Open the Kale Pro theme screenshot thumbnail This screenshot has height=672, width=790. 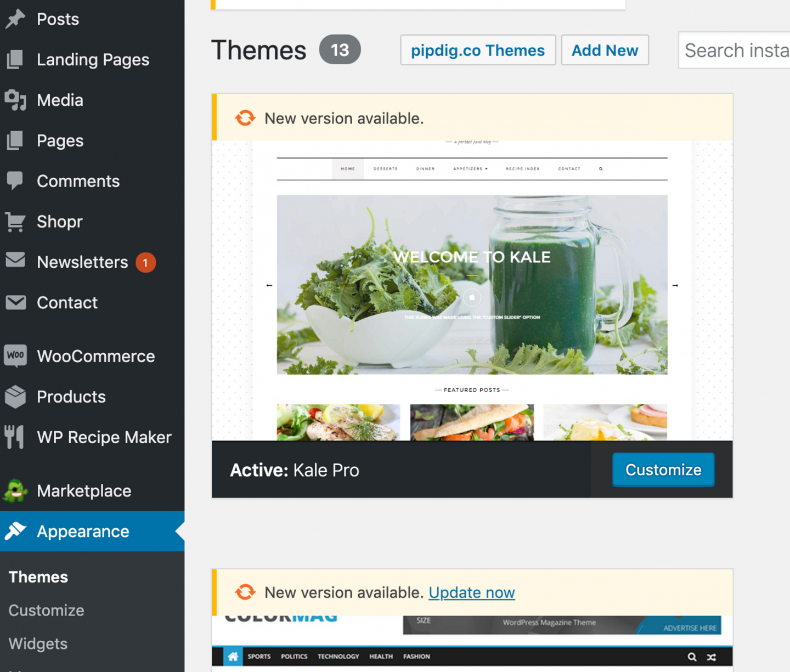(x=472, y=291)
